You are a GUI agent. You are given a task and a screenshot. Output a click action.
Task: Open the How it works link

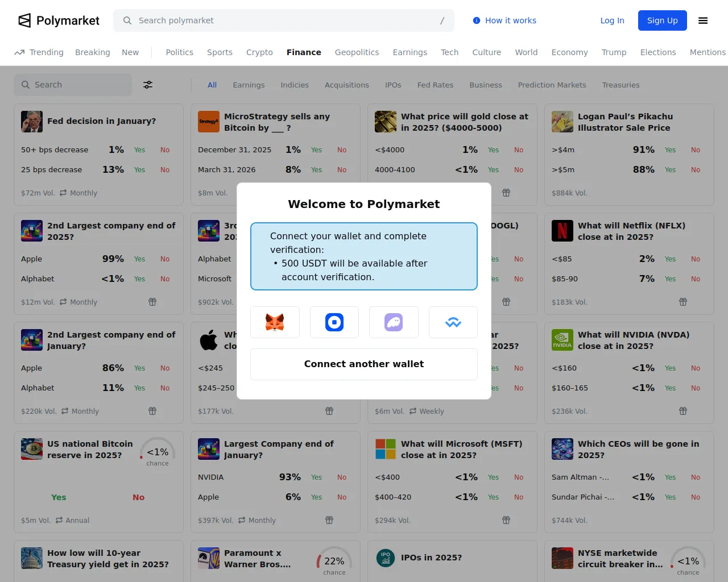(504, 20)
